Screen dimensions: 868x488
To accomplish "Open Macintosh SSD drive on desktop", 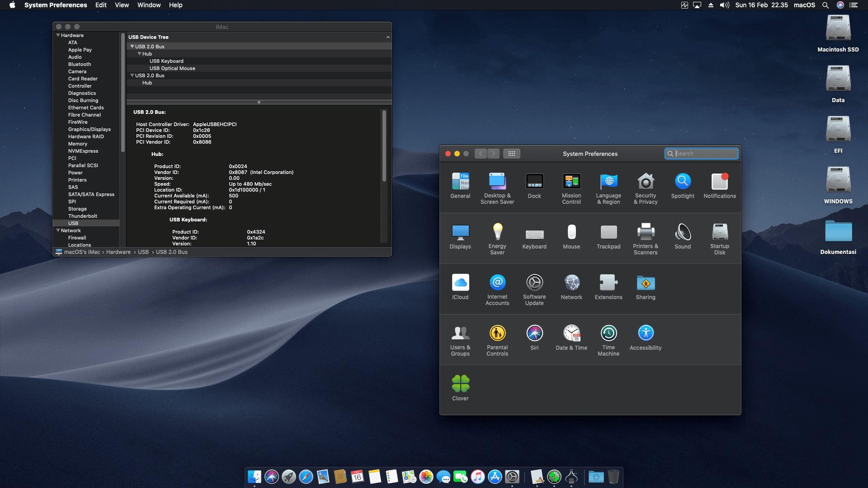I will point(838,33).
